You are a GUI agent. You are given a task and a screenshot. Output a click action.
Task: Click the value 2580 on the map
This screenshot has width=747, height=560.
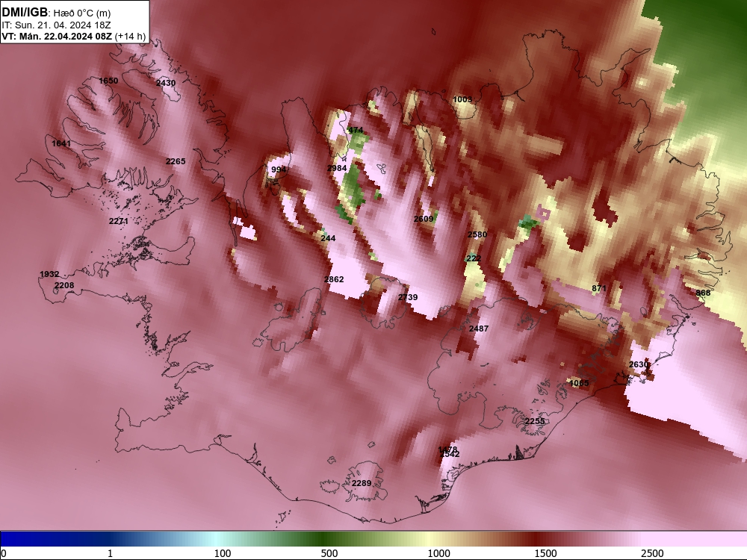point(477,234)
